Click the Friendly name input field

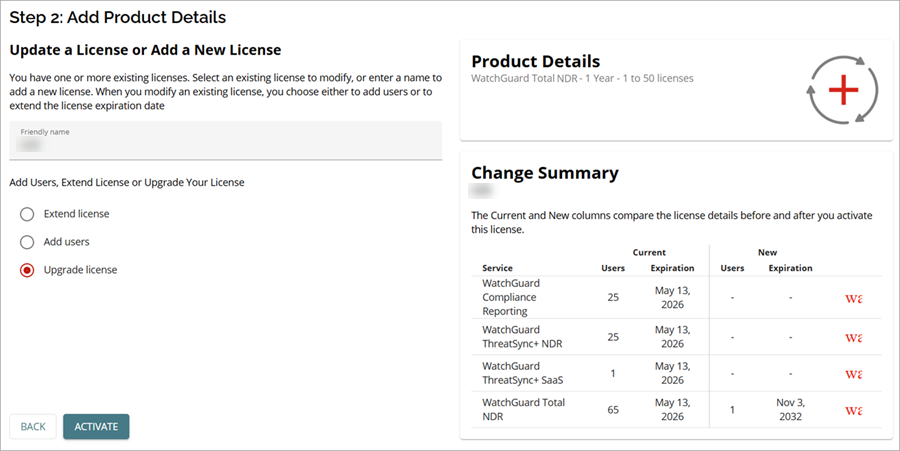coord(226,140)
